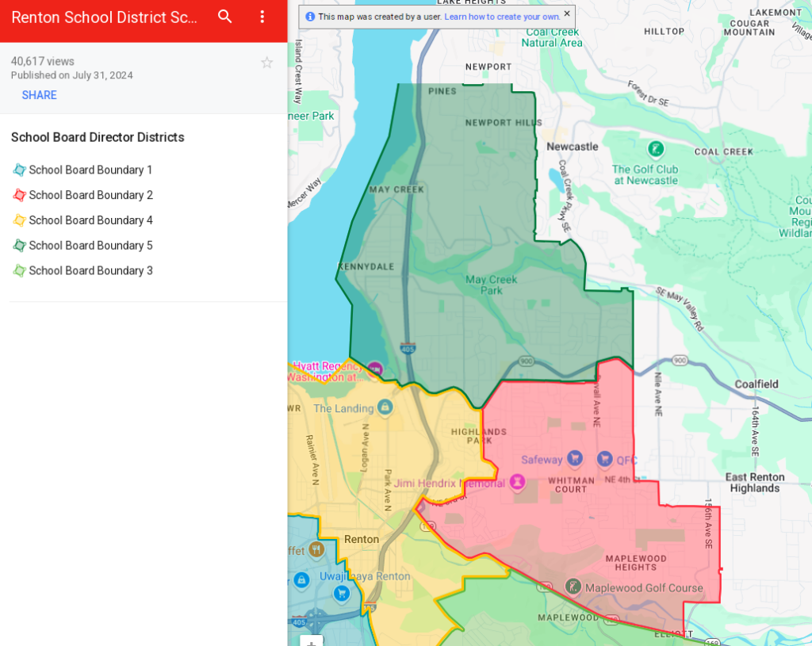Click the SHARE link
Screen dimensions: 812x646
40,95
